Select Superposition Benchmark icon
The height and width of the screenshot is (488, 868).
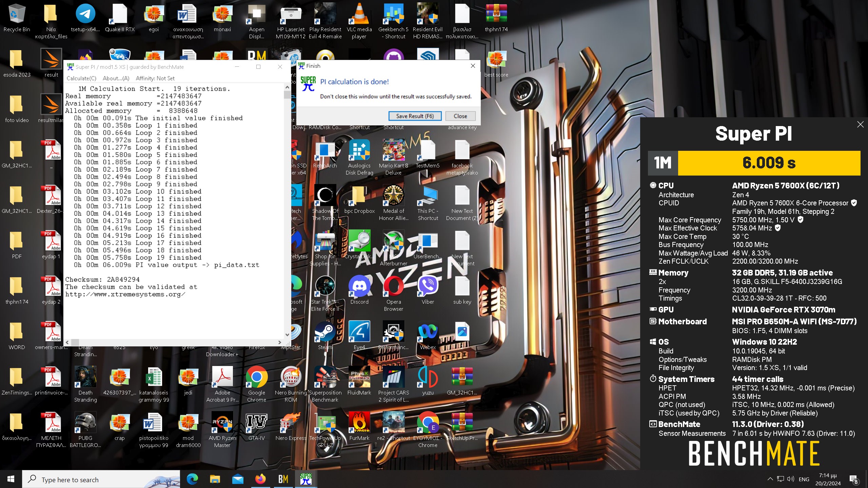click(x=325, y=385)
